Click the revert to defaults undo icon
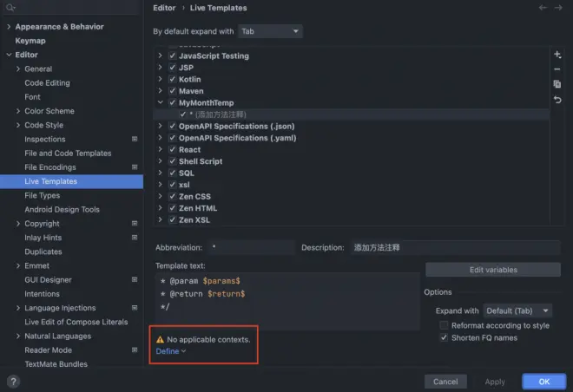573x392 pixels. click(x=557, y=100)
